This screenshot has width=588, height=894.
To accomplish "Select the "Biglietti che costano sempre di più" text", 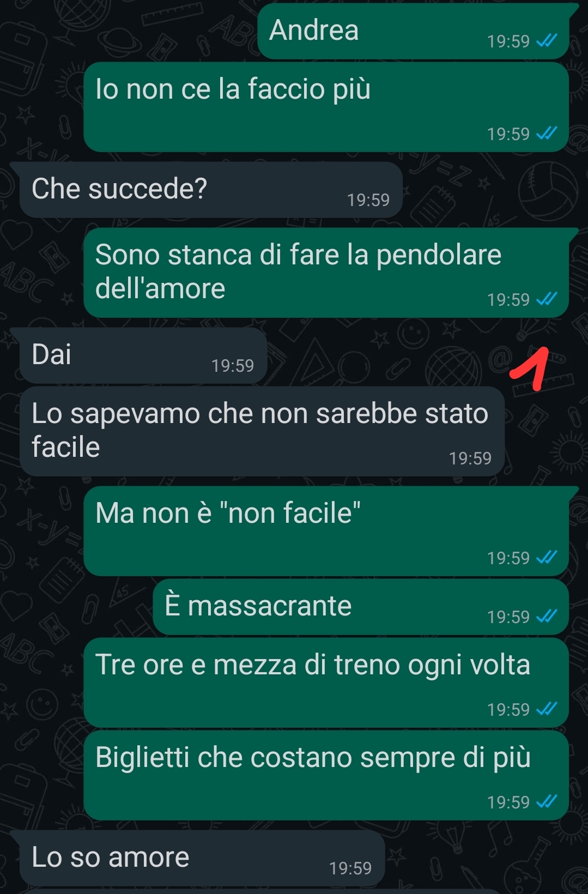I will (x=313, y=758).
